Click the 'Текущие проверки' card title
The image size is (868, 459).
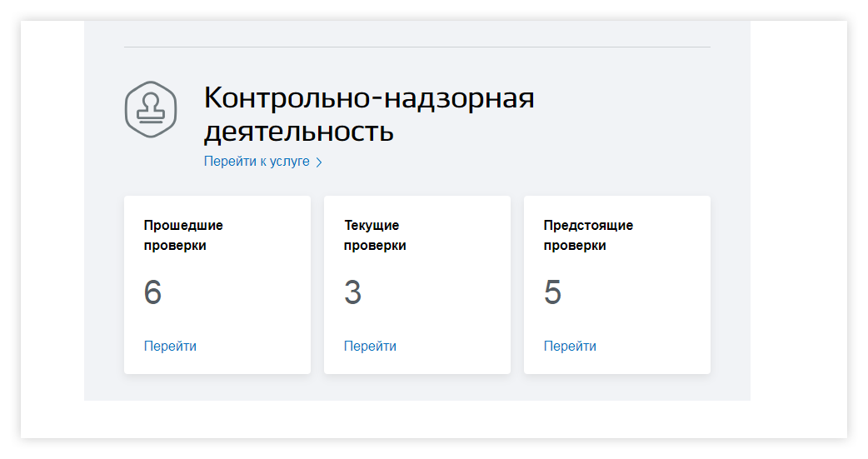[375, 236]
